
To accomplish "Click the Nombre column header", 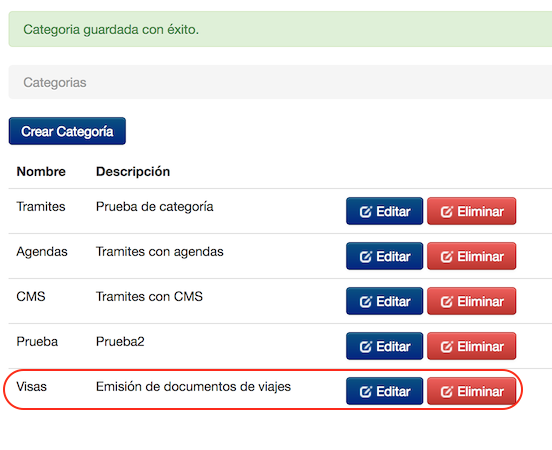I will point(41,171).
